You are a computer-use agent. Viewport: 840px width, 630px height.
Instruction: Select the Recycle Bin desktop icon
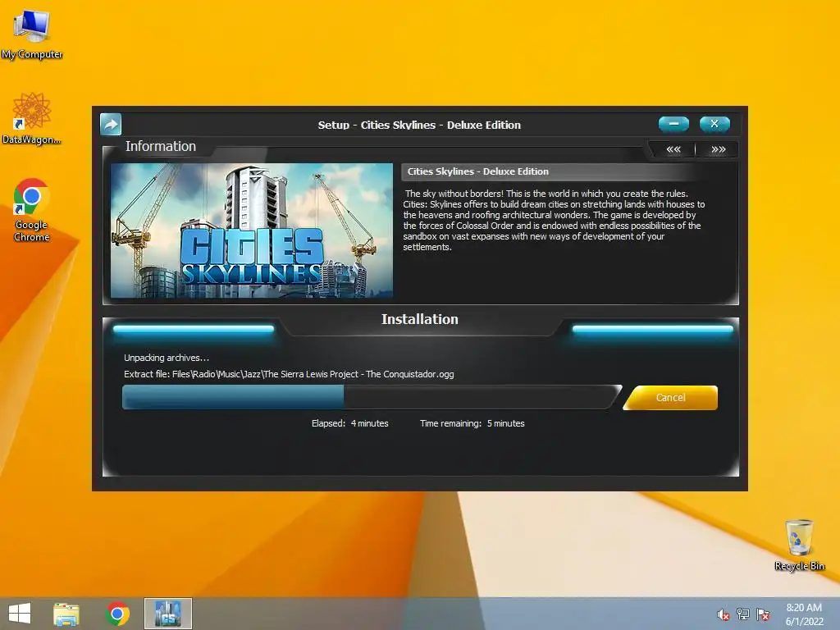pyautogui.click(x=799, y=545)
